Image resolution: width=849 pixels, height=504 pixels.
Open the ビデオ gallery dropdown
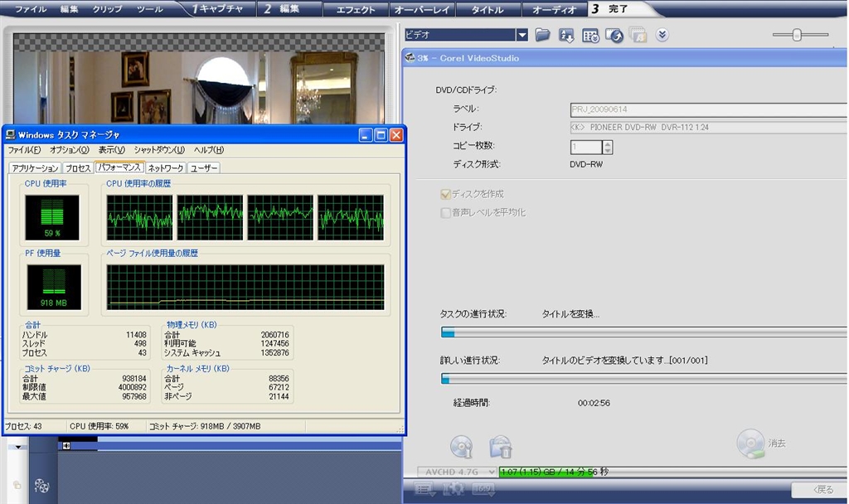point(522,35)
